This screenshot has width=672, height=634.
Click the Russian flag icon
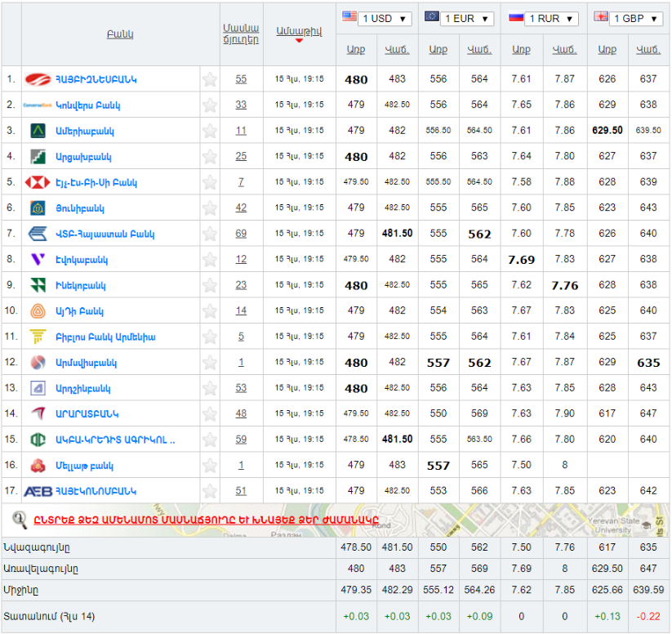[x=516, y=16]
